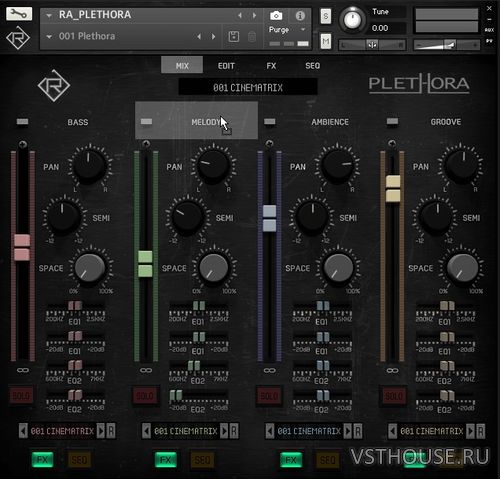Enable the AMBIENCE channel SEQ button
Viewport: 500px width, 479px height.
[328, 460]
